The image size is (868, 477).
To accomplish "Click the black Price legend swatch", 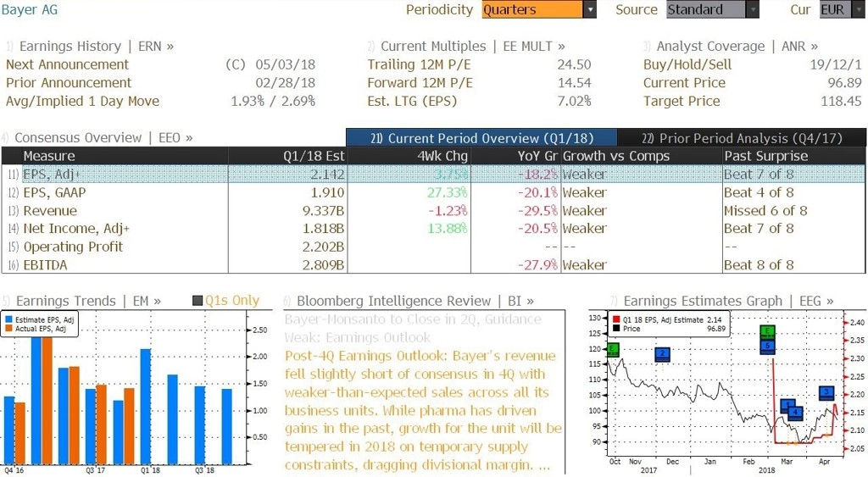I will click(616, 329).
